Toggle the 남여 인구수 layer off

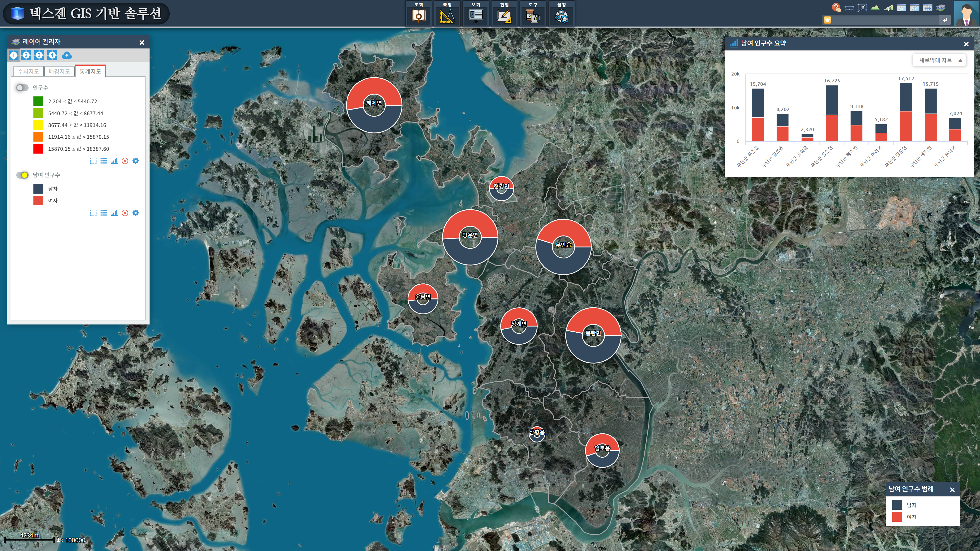(x=22, y=175)
